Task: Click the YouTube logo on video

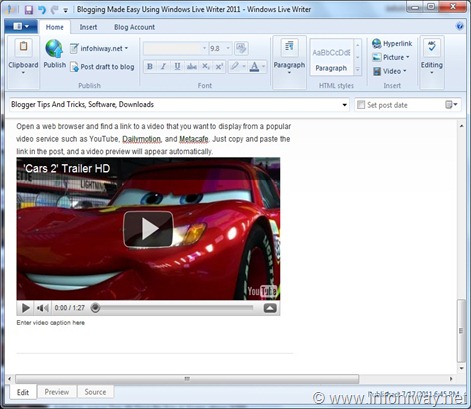Action: point(262,291)
